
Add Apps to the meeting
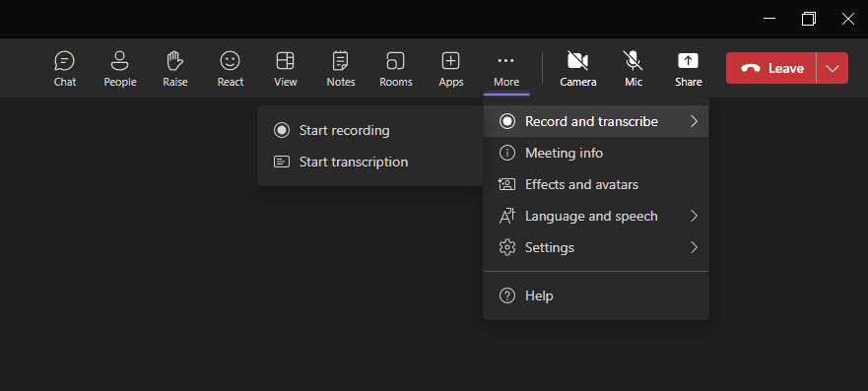(x=450, y=69)
